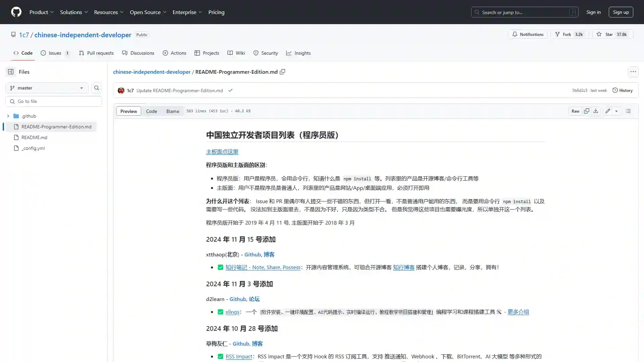Expand the .github folder in file tree

click(8, 116)
